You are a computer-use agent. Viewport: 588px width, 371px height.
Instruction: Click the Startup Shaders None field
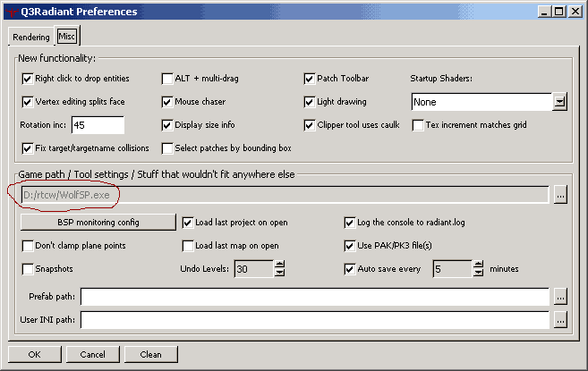(482, 102)
